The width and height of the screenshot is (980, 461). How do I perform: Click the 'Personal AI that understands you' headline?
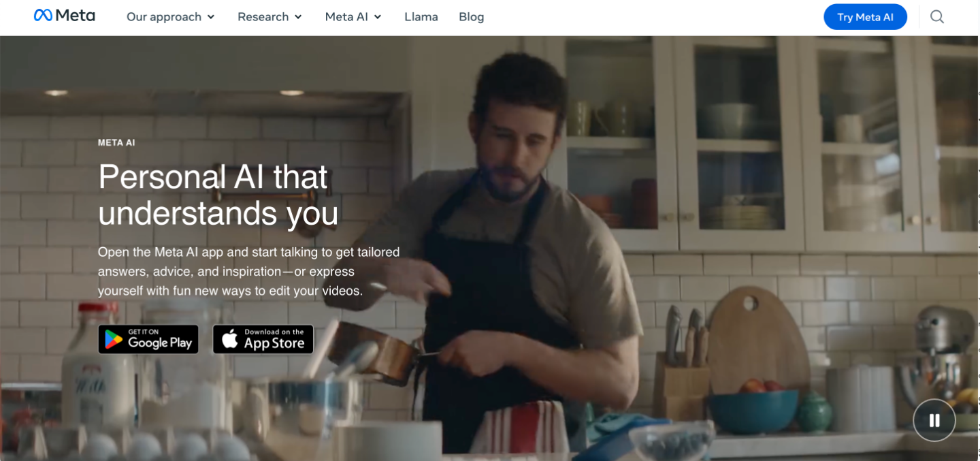click(x=218, y=195)
